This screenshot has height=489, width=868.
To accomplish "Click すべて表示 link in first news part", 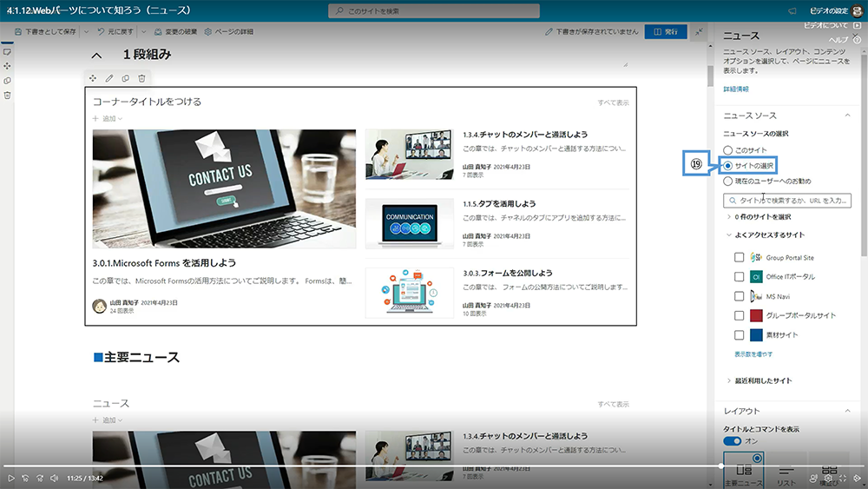I will tap(613, 102).
